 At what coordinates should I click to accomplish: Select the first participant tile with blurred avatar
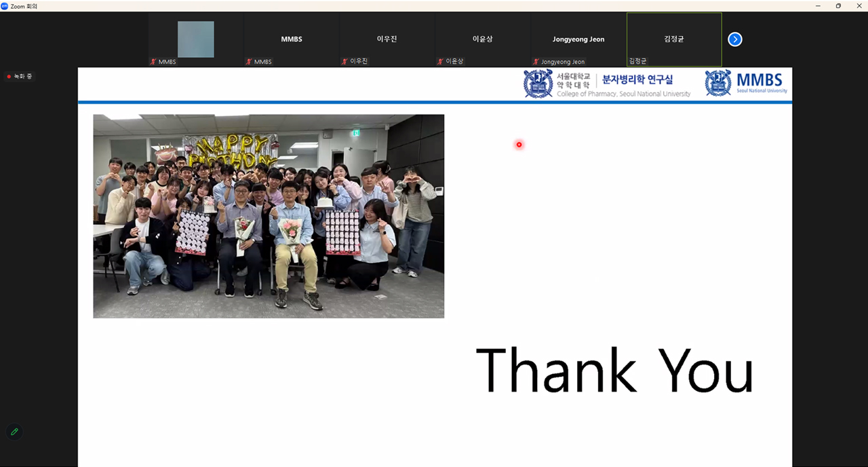coord(195,39)
